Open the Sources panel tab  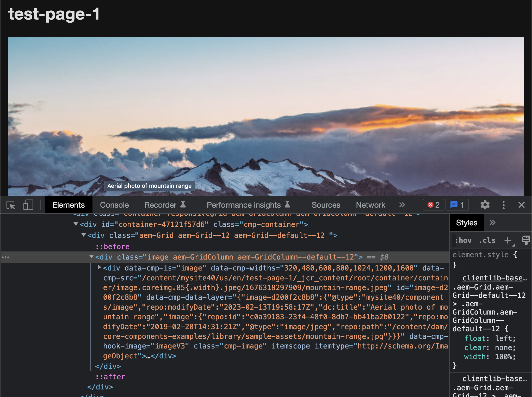326,205
